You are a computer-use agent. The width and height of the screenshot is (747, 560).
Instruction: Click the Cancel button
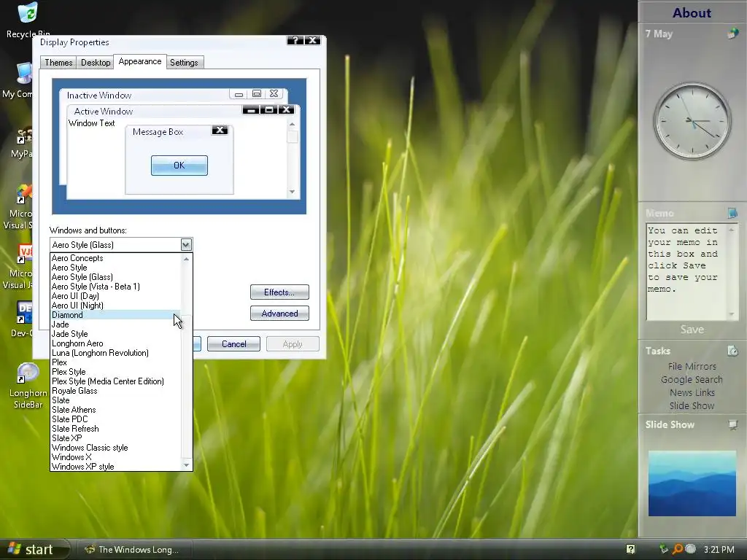click(x=234, y=344)
